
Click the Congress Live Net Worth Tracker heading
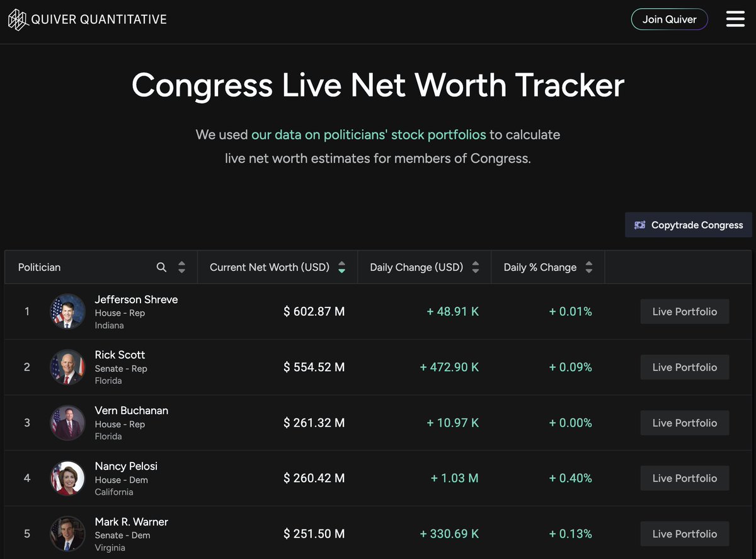tap(378, 85)
